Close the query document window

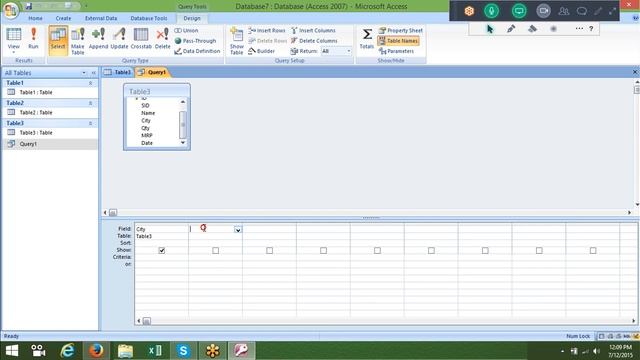click(x=635, y=72)
